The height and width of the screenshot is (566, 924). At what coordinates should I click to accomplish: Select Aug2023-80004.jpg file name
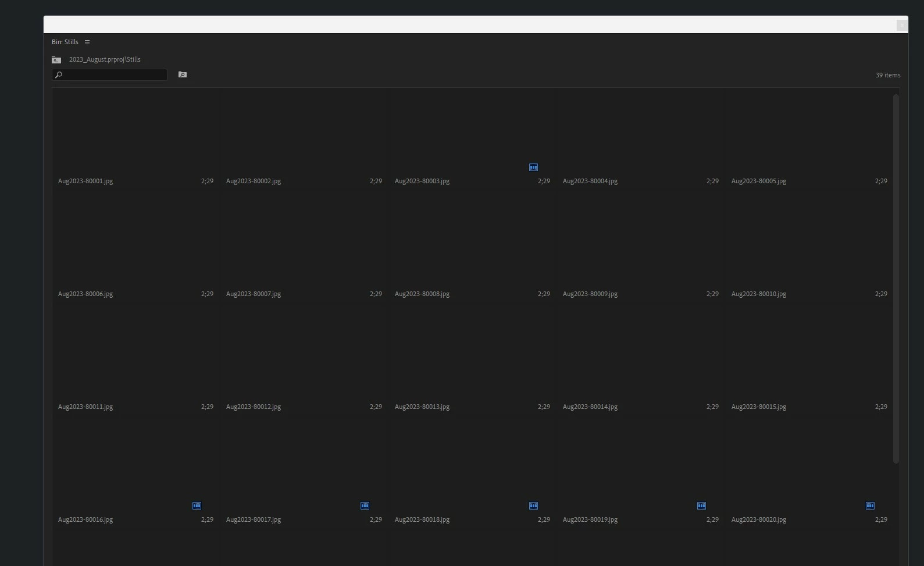click(590, 181)
